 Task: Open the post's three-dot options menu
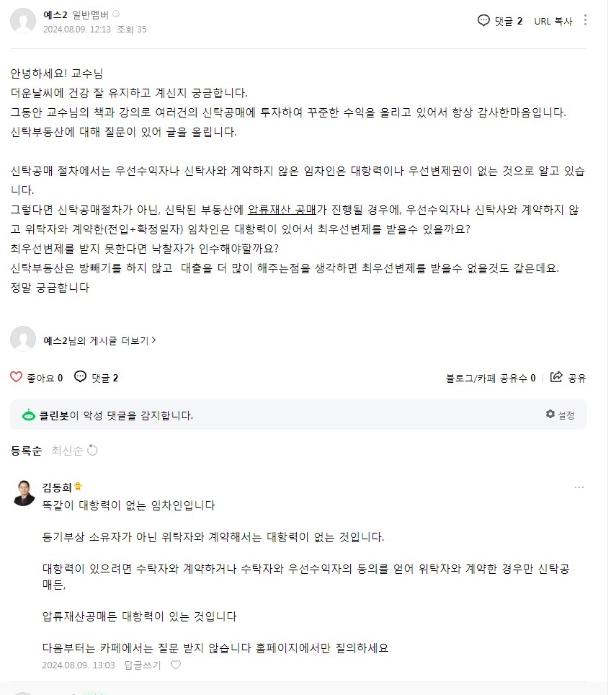coord(585,20)
